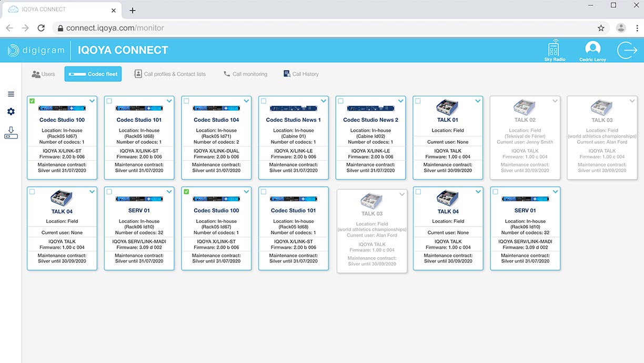
Task: Select the Codec Studio News 1 checkbox
Action: click(264, 101)
